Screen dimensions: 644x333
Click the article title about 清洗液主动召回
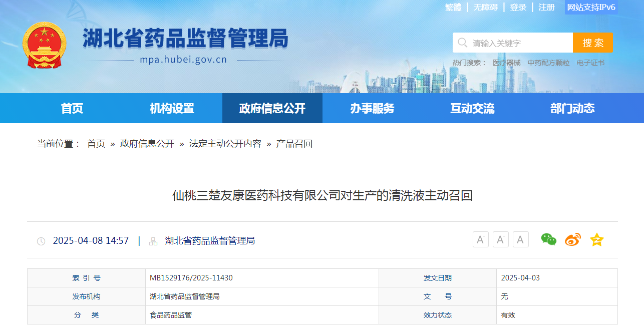tap(323, 195)
